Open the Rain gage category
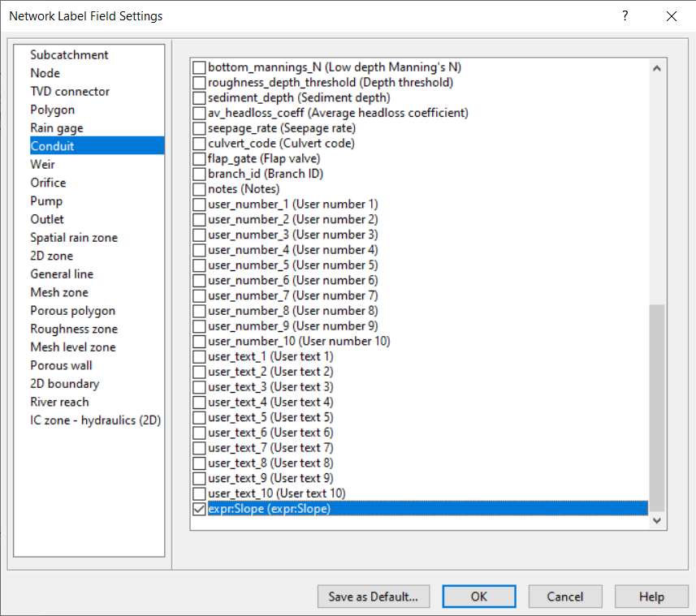The image size is (696, 616). [56, 127]
